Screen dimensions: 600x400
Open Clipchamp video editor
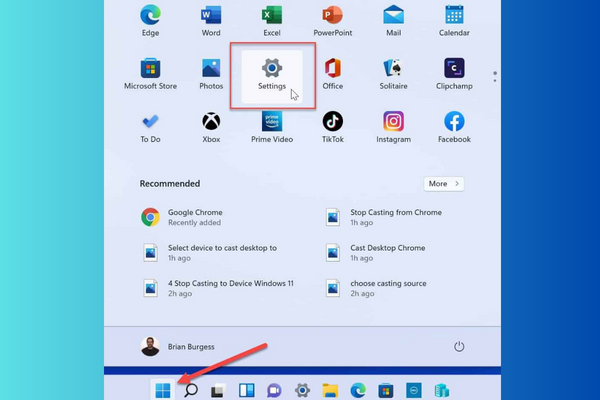(454, 74)
